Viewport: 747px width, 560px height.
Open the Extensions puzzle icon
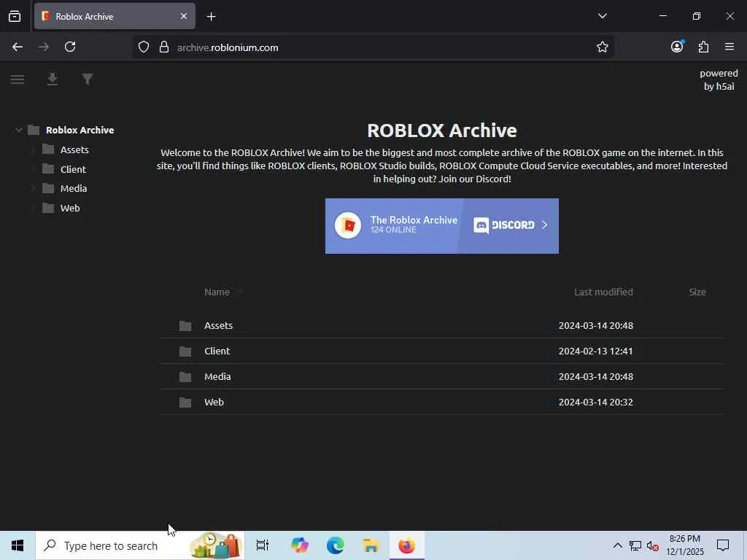pyautogui.click(x=703, y=47)
